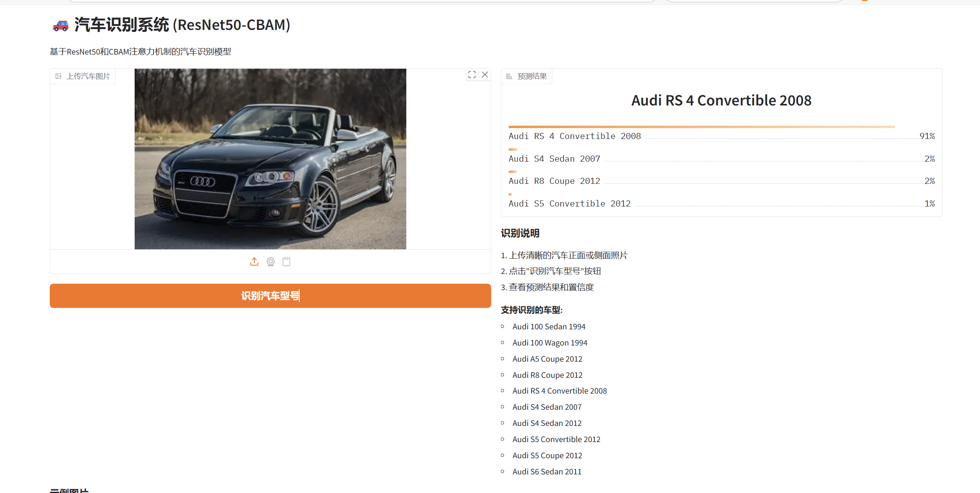Click the chart icon beside 预测结果
980x493 pixels.
coord(509,76)
